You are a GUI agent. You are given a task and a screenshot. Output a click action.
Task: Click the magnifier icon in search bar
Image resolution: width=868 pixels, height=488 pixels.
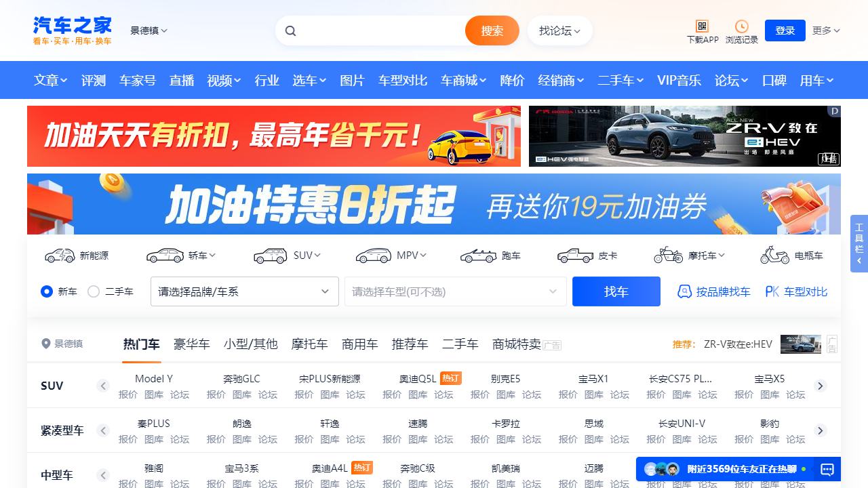coord(290,30)
